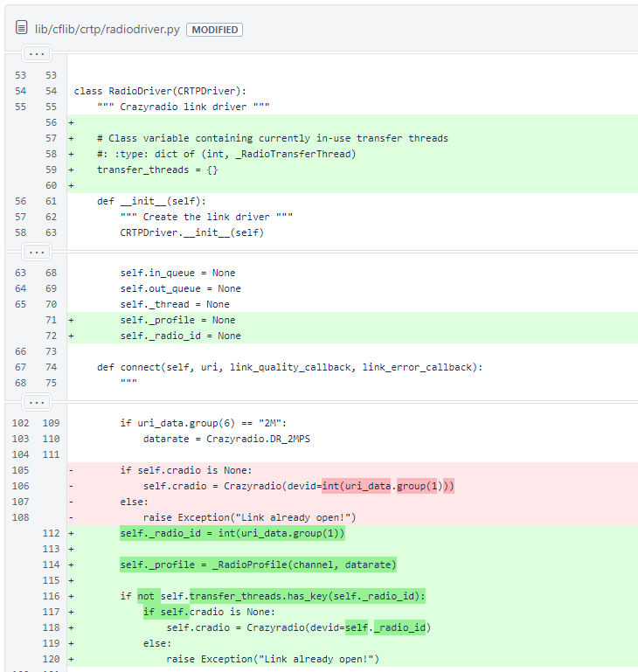Click the removed line 'if self.cradio is None'
638x672 pixels.
tap(185, 470)
